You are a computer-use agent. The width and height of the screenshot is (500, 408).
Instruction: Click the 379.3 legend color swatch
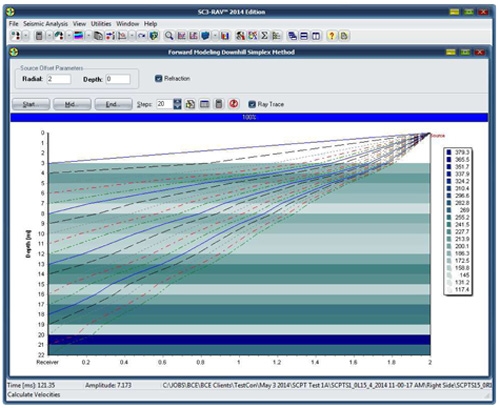click(449, 152)
